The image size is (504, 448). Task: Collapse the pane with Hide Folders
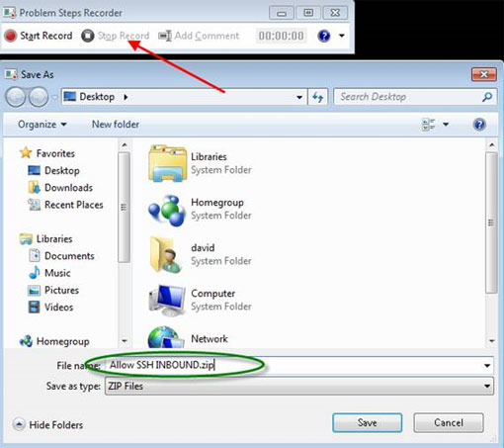[x=48, y=424]
